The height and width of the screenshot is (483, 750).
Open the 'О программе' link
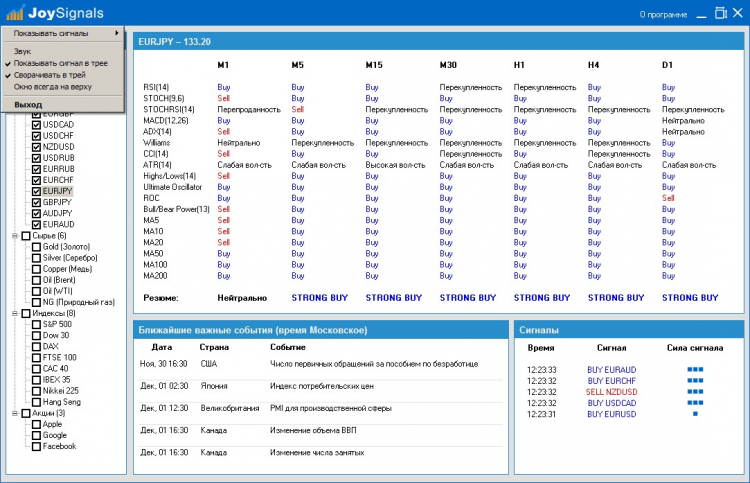pos(663,15)
